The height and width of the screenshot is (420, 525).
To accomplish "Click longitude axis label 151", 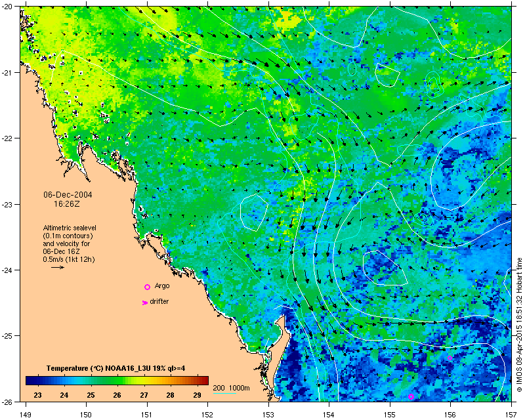I will click(147, 415).
